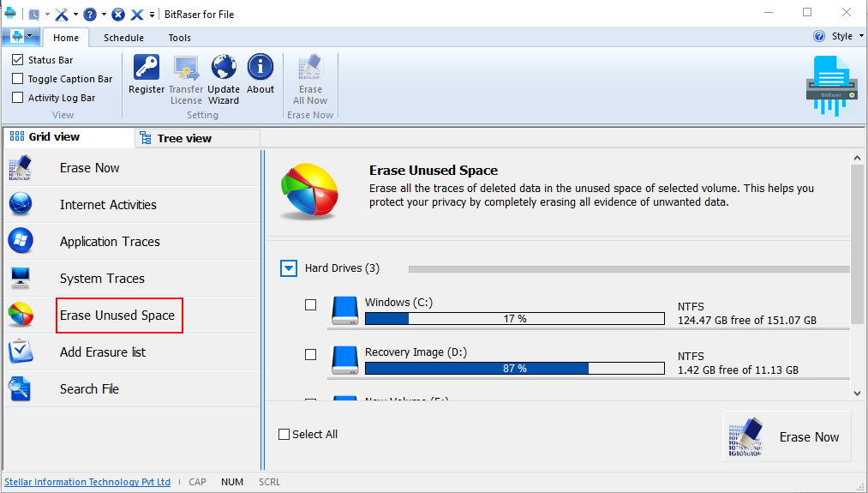Image resolution: width=868 pixels, height=493 pixels.
Task: Click the Internet Activities globe icon
Action: click(x=21, y=204)
